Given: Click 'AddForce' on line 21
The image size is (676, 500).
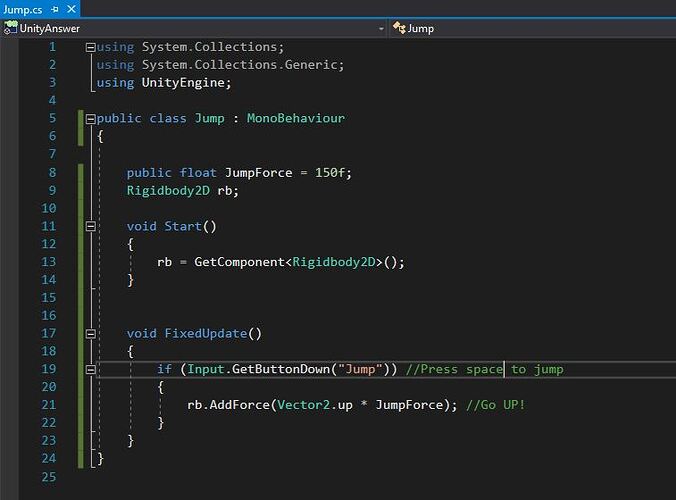Looking at the screenshot, I should [240, 405].
